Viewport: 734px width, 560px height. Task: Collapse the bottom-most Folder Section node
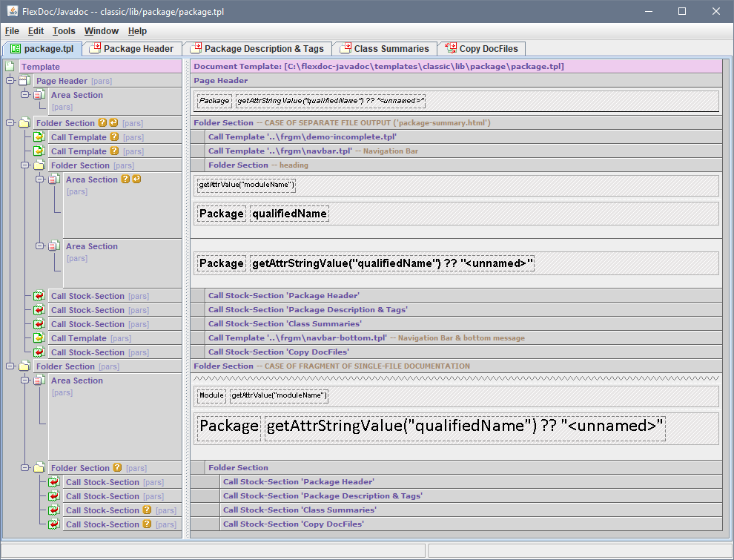coord(25,468)
